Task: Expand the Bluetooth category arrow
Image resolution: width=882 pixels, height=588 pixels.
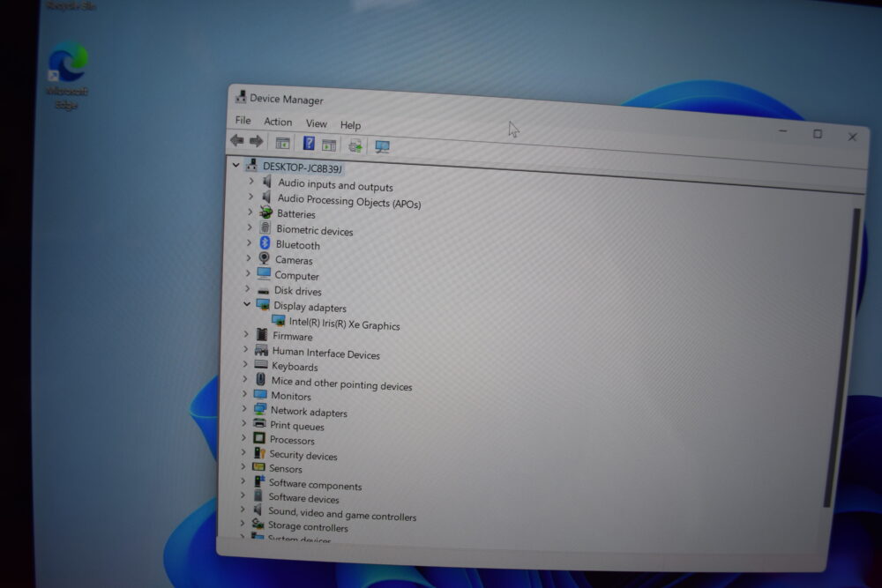Action: tap(250, 242)
